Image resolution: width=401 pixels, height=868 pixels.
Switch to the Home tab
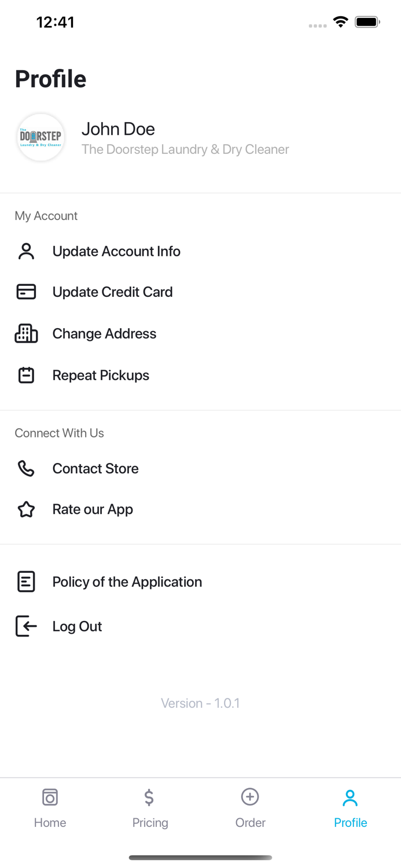(x=50, y=807)
